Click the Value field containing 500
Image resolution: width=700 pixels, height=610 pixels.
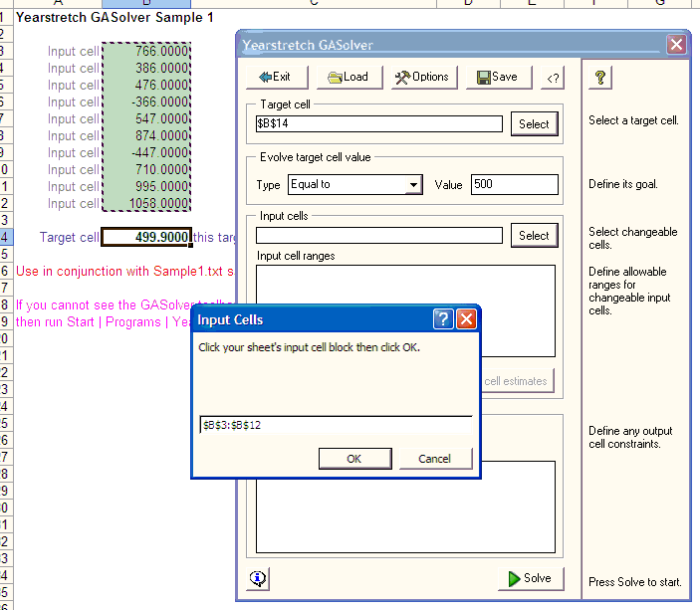click(x=514, y=184)
